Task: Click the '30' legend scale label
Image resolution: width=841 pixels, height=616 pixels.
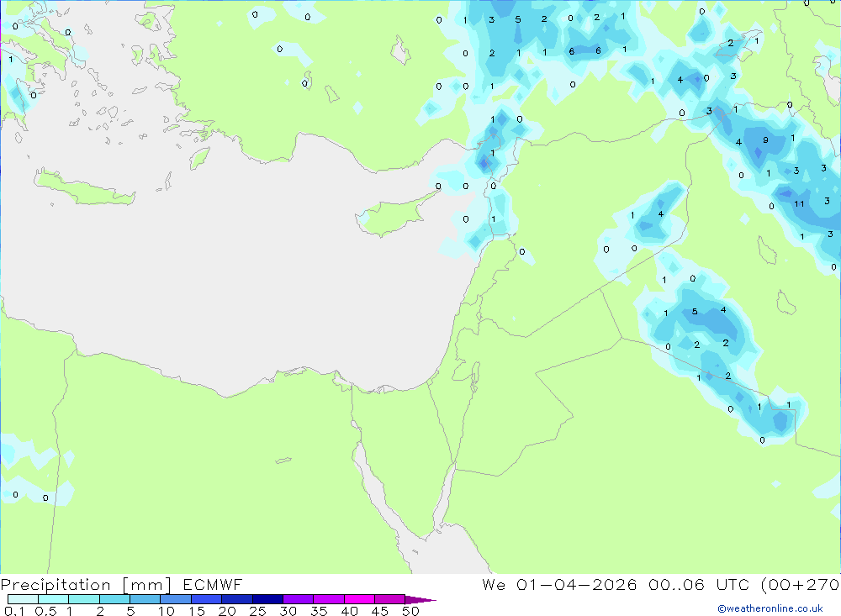Action: click(288, 611)
